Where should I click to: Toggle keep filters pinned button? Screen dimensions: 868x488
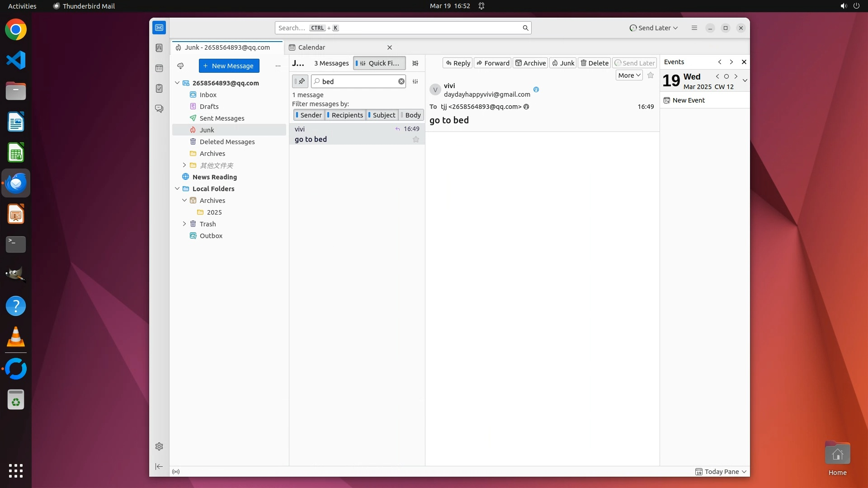point(300,81)
